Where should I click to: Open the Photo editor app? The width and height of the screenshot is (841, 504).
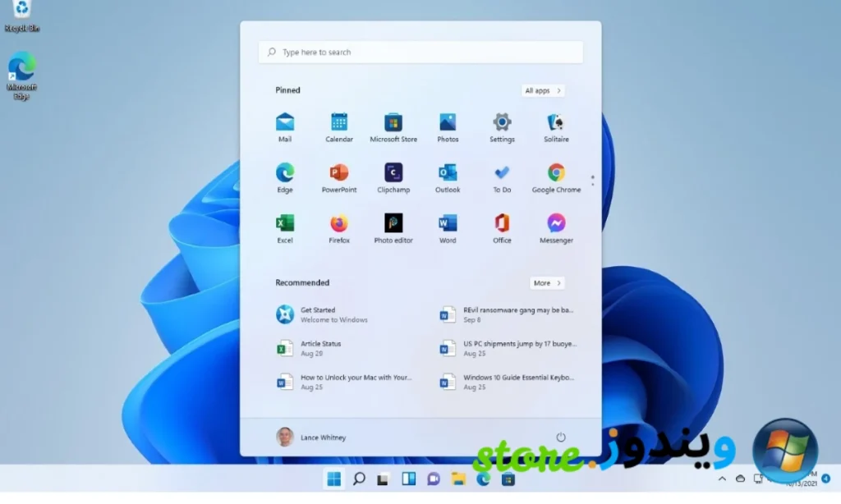coord(393,224)
